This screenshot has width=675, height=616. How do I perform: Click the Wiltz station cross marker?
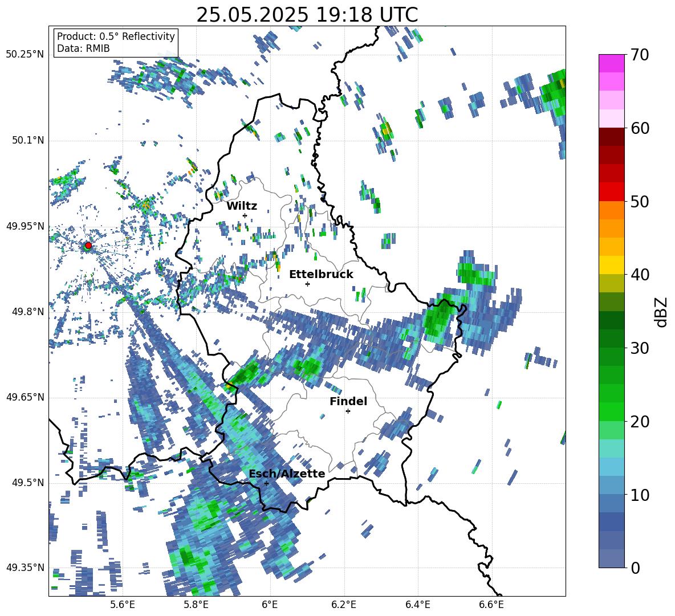(245, 215)
